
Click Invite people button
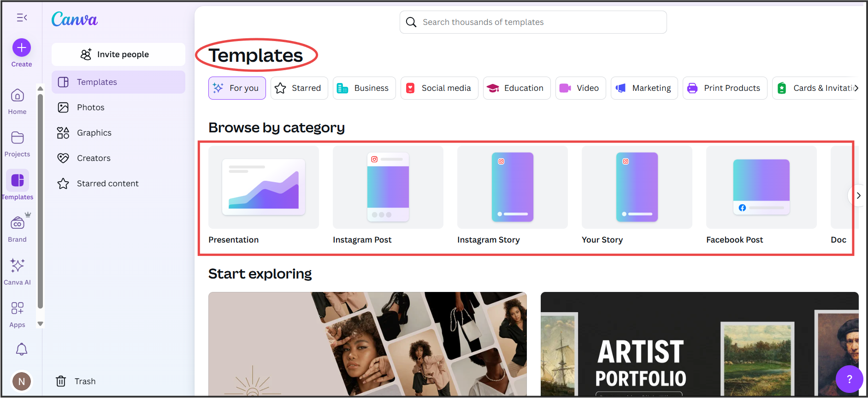(x=118, y=54)
